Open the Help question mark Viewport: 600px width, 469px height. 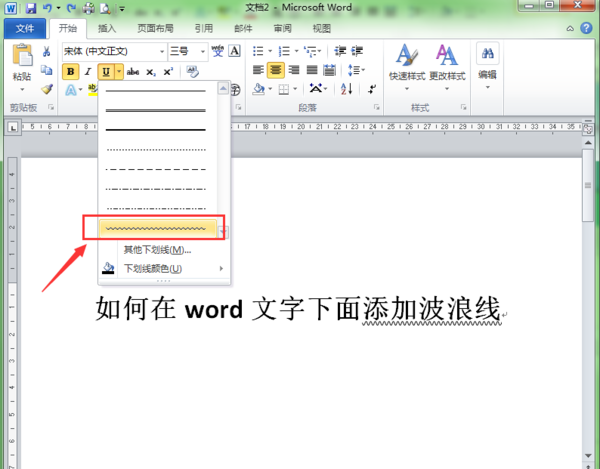coord(586,28)
